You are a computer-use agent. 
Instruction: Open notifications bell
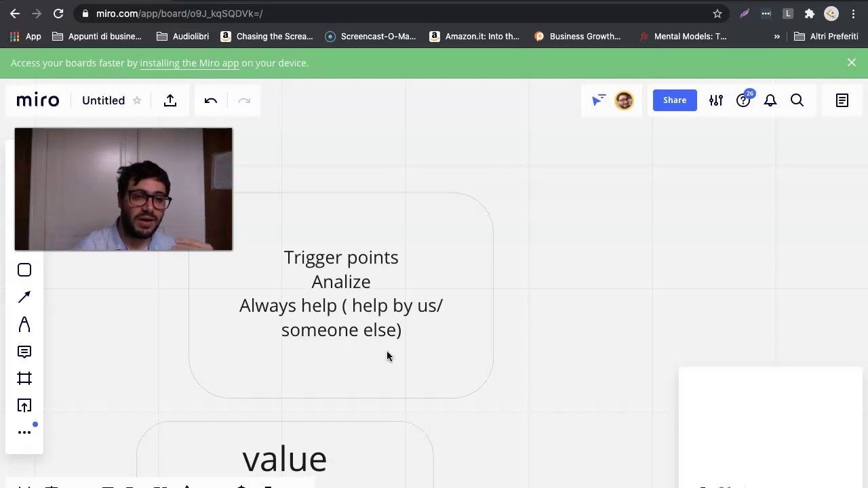pos(770,100)
